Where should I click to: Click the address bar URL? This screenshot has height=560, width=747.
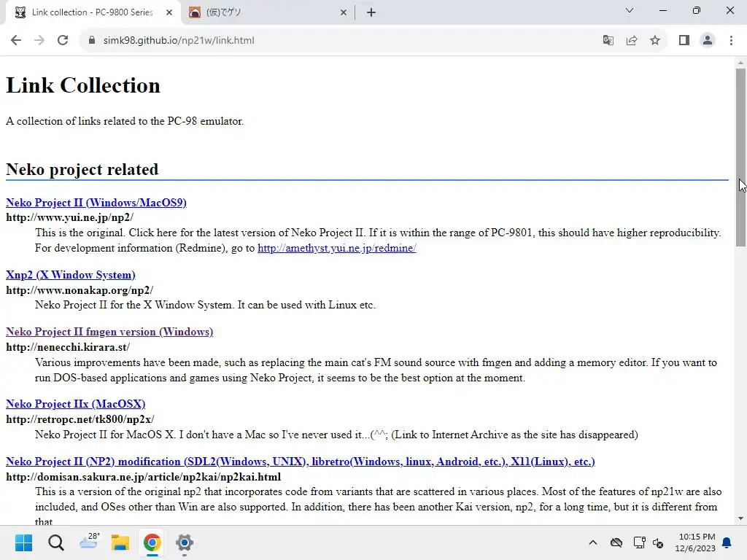pos(179,40)
